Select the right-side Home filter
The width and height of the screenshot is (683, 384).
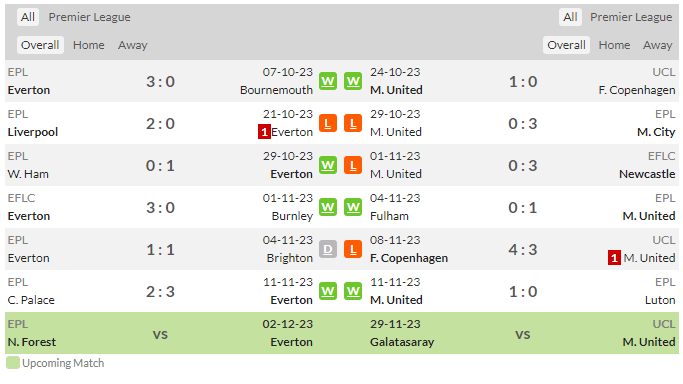(614, 45)
